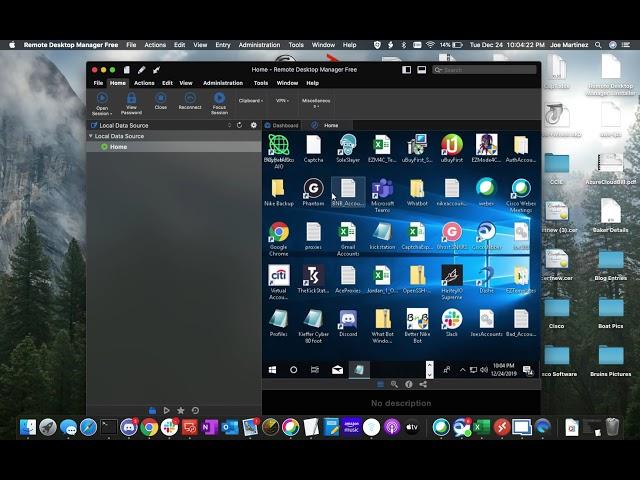Switch to the Dashboard tab
This screenshot has width=640, height=480.
282,125
